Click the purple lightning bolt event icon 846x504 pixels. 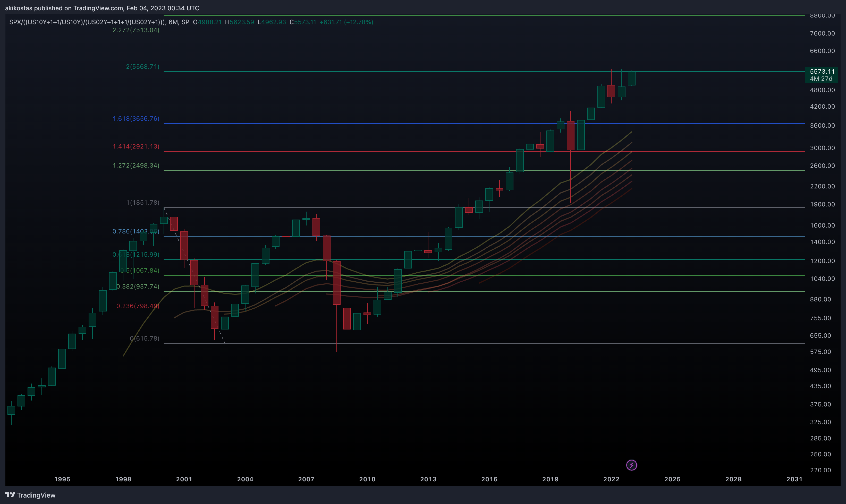point(631,465)
